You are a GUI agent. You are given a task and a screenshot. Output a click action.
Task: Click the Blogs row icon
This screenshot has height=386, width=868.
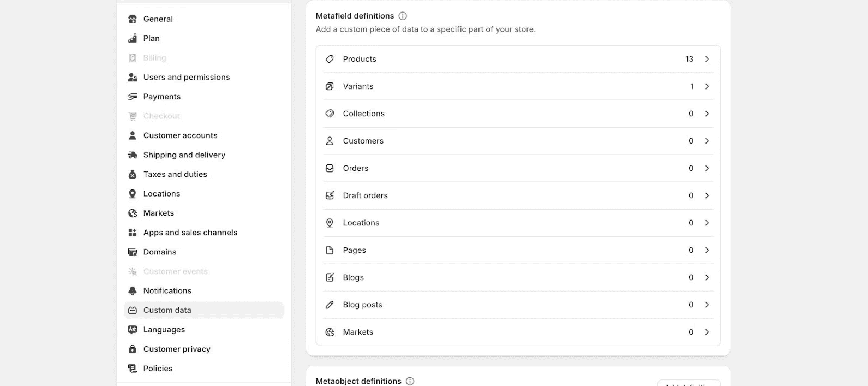click(x=330, y=277)
